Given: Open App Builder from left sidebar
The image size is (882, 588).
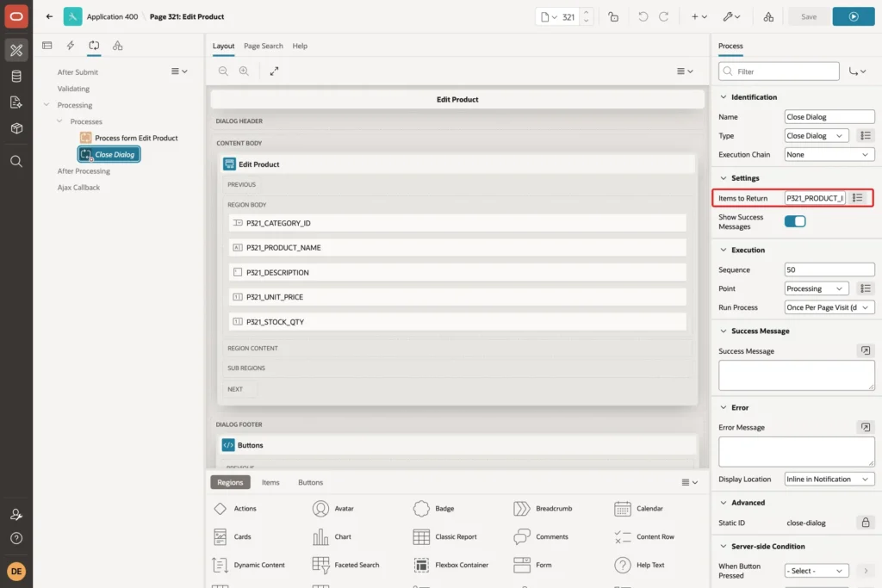Looking at the screenshot, I should [x=16, y=50].
